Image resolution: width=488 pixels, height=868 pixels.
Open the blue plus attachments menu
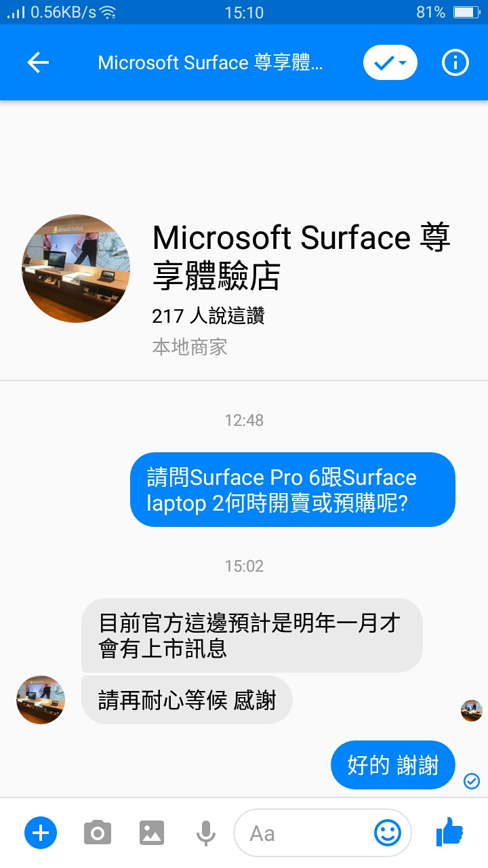click(41, 832)
